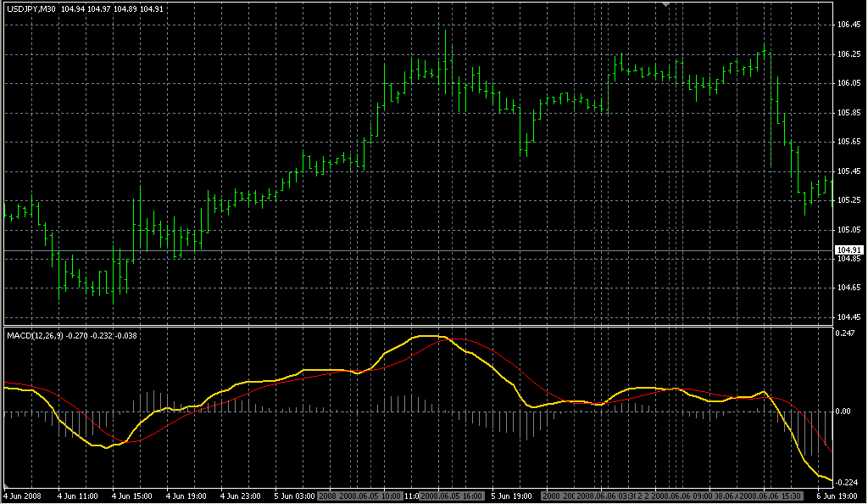
Task: Click the 105.65 price scale label
Action: [x=849, y=142]
